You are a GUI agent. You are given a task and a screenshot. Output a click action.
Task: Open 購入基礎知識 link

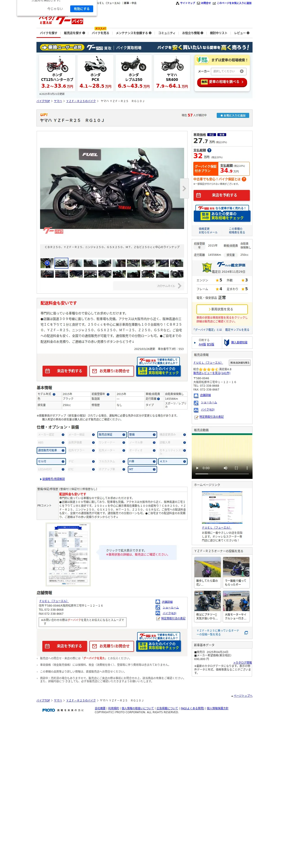point(239,342)
